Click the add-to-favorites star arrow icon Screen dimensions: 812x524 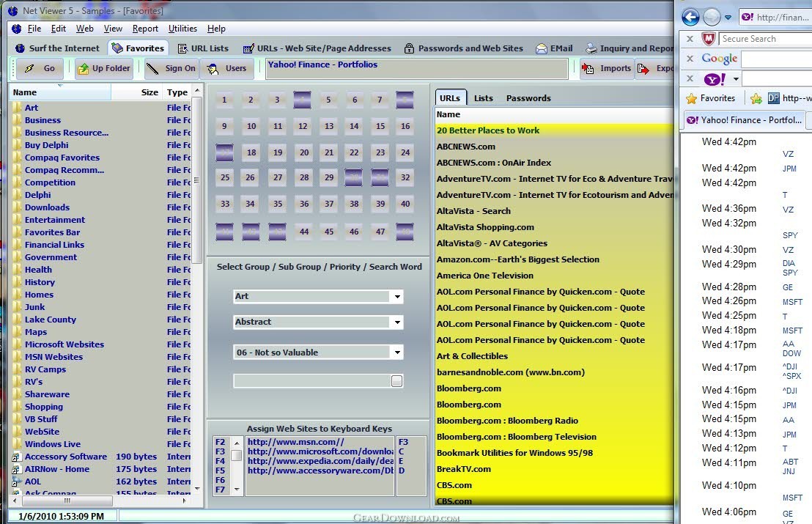coord(756,98)
